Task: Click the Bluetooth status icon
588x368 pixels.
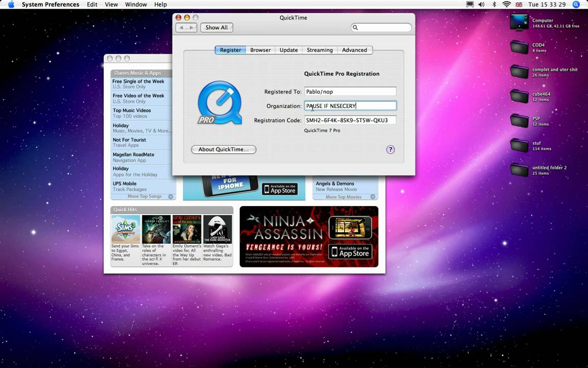Action: 494,5
